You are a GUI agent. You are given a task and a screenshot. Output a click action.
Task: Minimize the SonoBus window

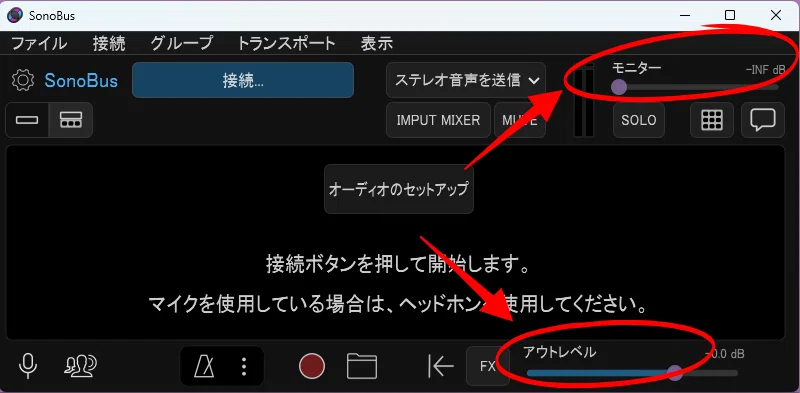point(685,15)
